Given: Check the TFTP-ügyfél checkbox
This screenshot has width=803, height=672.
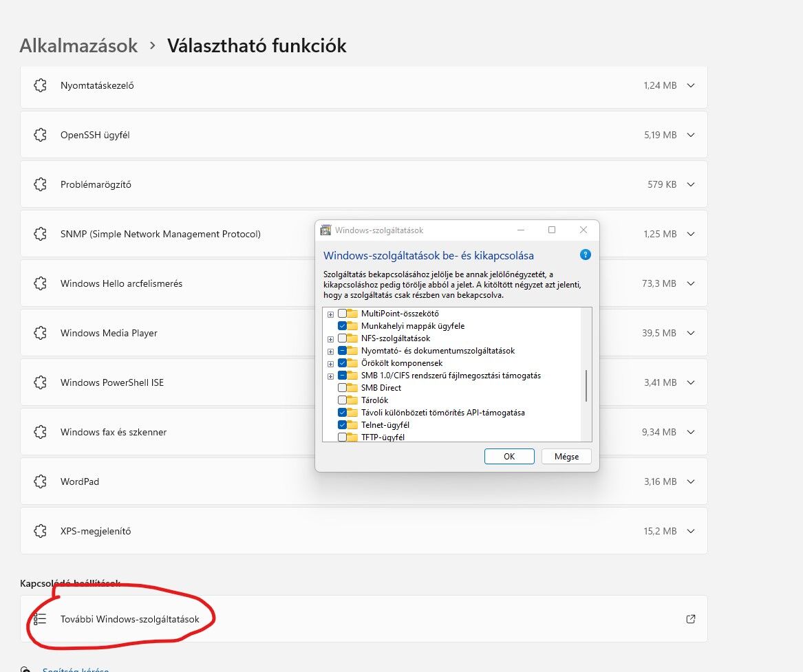Looking at the screenshot, I should point(342,437).
